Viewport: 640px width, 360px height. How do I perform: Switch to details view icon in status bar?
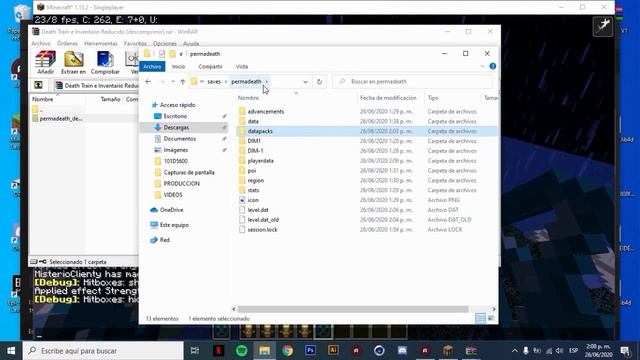click(x=480, y=318)
